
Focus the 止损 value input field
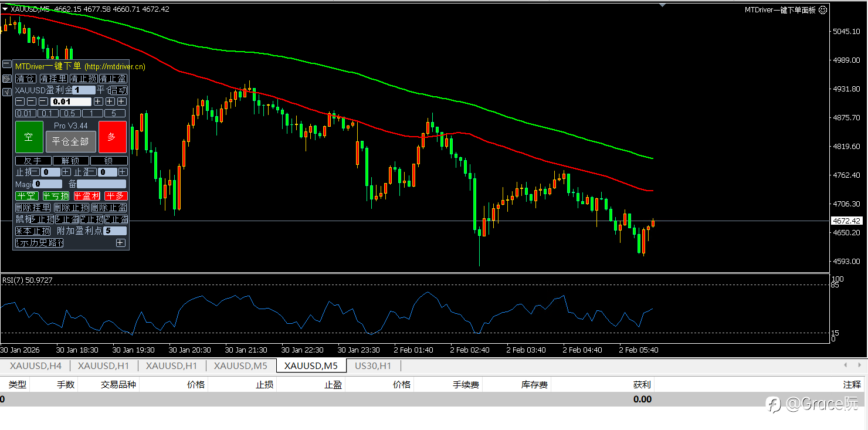click(x=50, y=172)
